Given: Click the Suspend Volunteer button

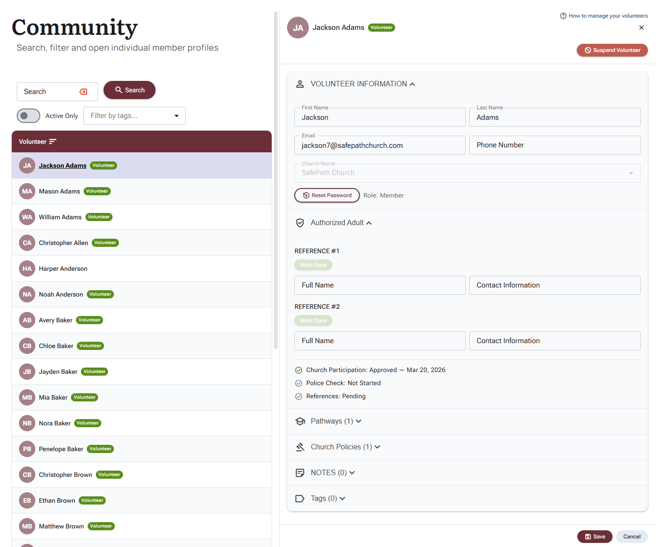Looking at the screenshot, I should [x=612, y=50].
